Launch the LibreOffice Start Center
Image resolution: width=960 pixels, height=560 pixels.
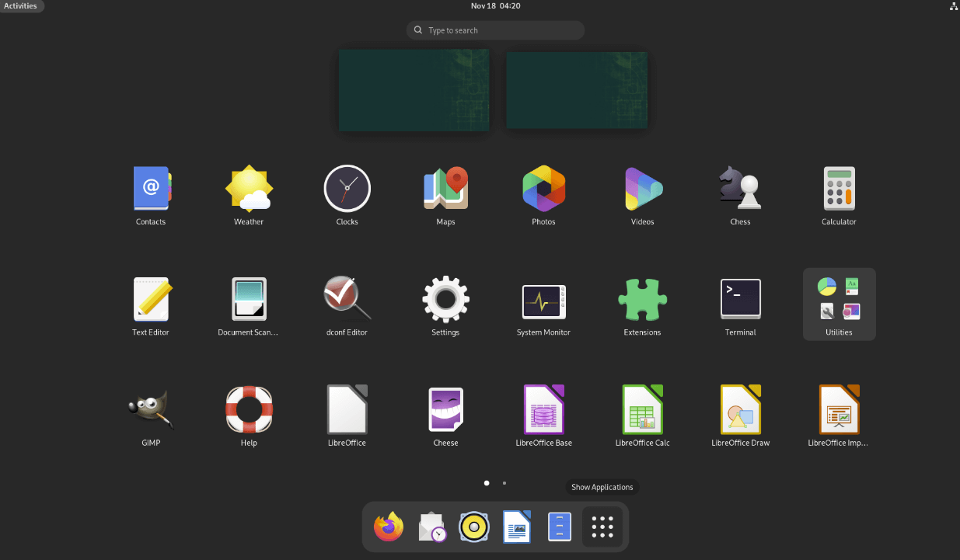[347, 409]
